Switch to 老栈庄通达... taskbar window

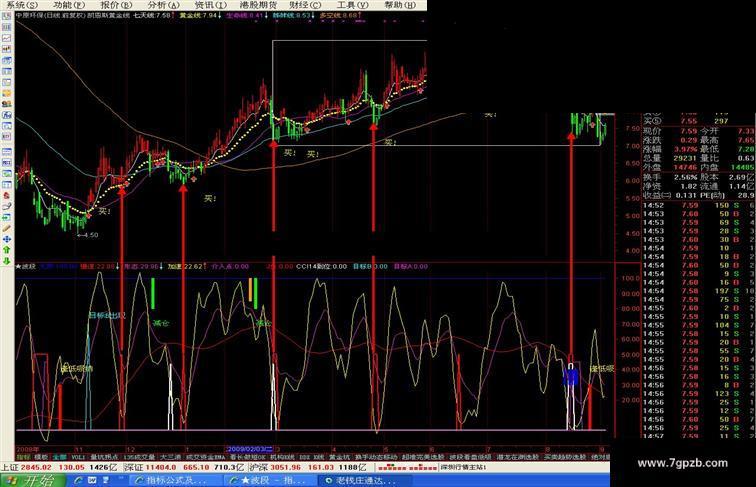(x=363, y=480)
